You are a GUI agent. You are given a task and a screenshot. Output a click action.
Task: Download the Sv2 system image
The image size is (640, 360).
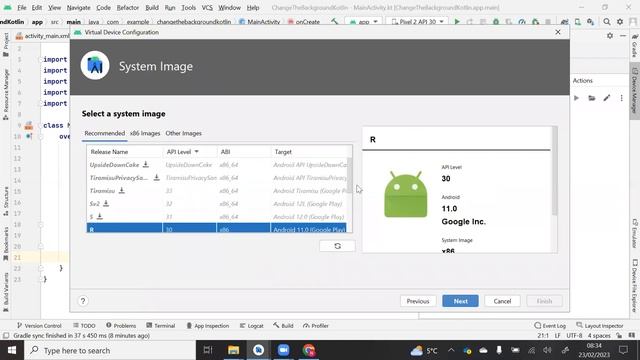106,203
